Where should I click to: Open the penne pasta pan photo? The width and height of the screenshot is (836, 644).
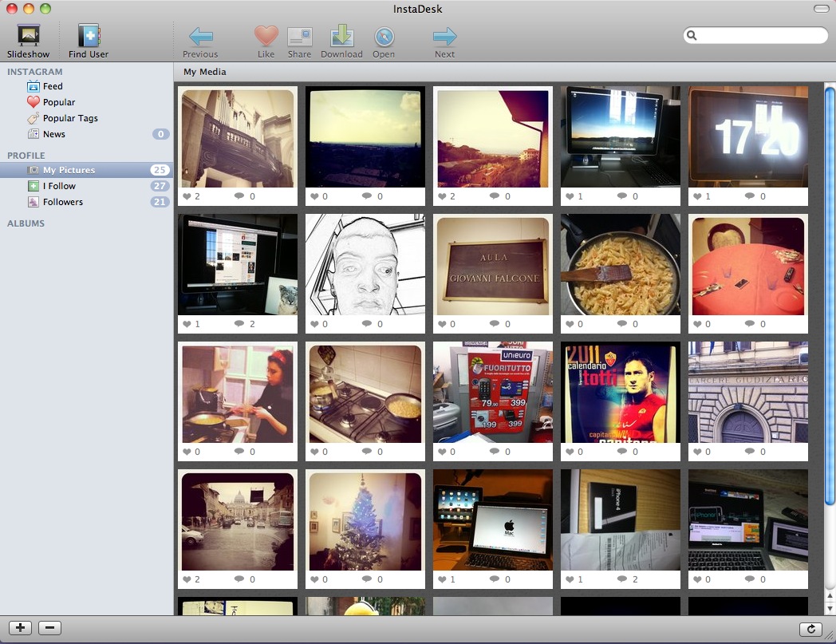tap(621, 265)
